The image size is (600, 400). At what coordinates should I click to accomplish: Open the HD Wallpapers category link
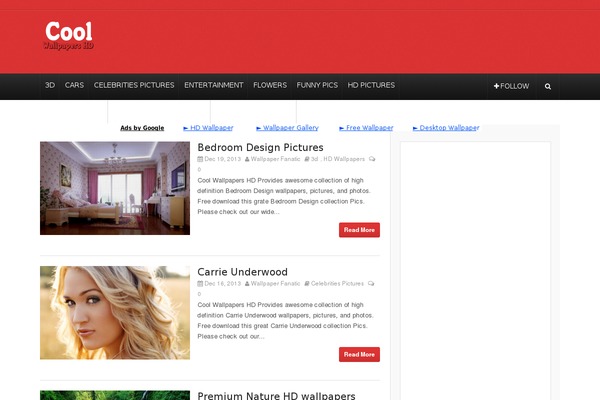(x=344, y=159)
